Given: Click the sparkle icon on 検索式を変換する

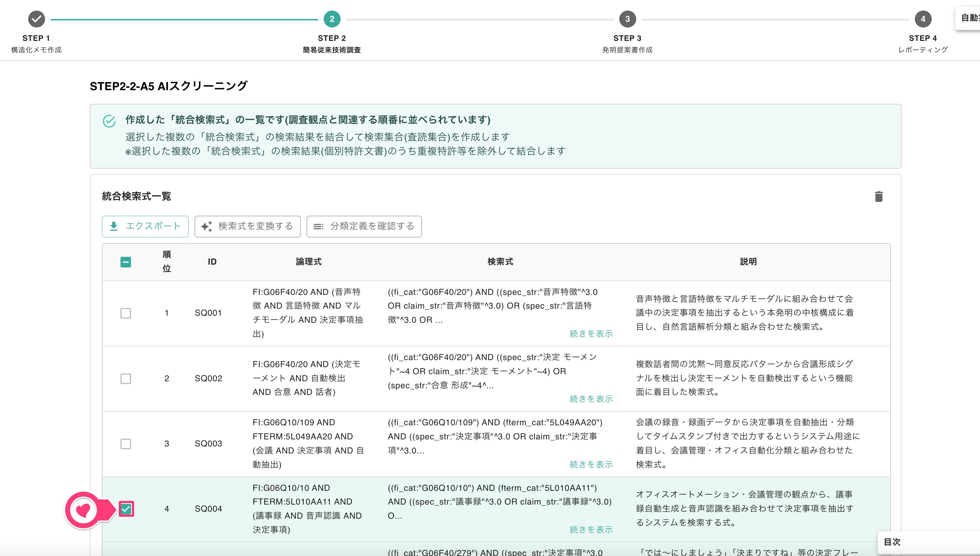Looking at the screenshot, I should click(x=206, y=227).
